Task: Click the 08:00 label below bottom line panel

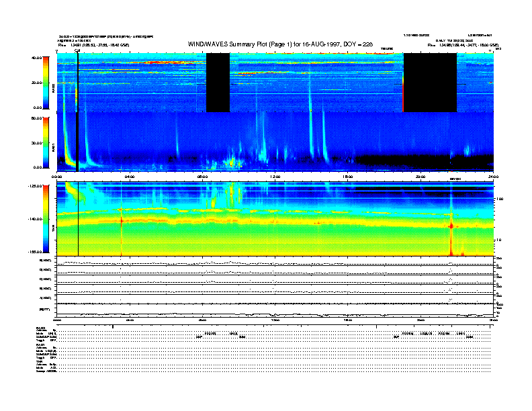Action: pyautogui.click(x=202, y=320)
